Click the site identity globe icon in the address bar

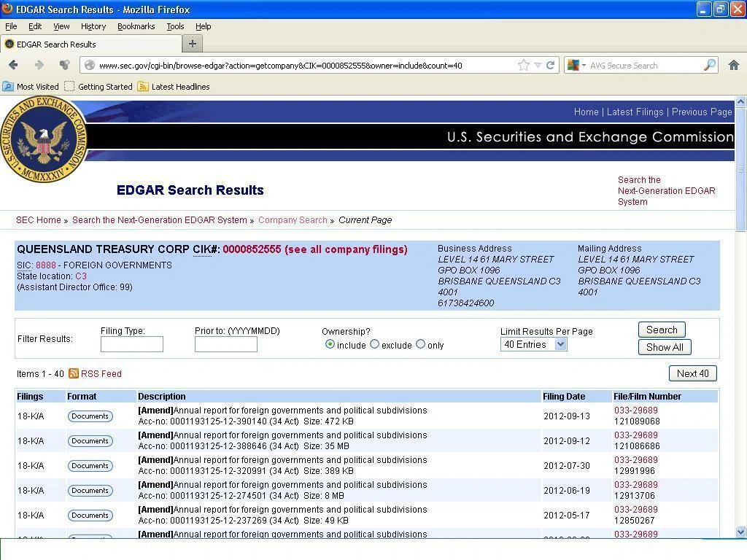coord(90,65)
